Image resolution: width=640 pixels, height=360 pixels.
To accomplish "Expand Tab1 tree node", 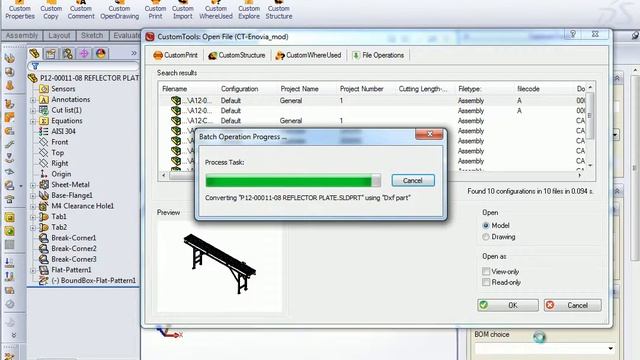I will (33, 217).
